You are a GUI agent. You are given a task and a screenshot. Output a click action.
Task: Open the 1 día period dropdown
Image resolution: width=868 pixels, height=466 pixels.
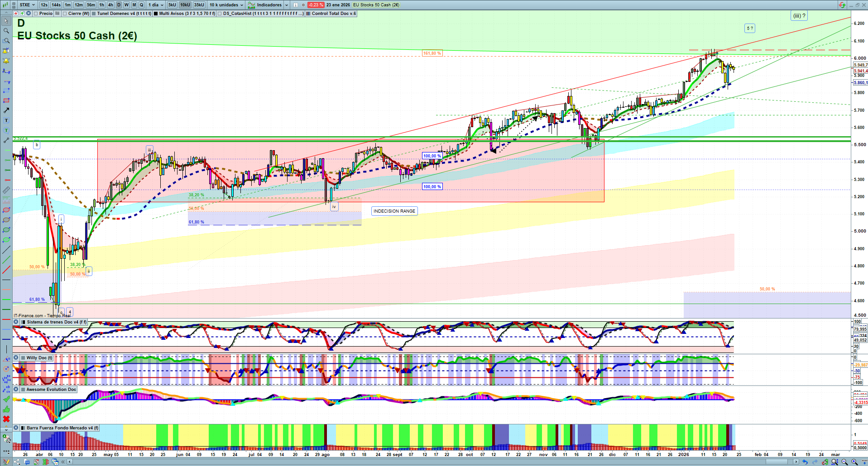(156, 5)
